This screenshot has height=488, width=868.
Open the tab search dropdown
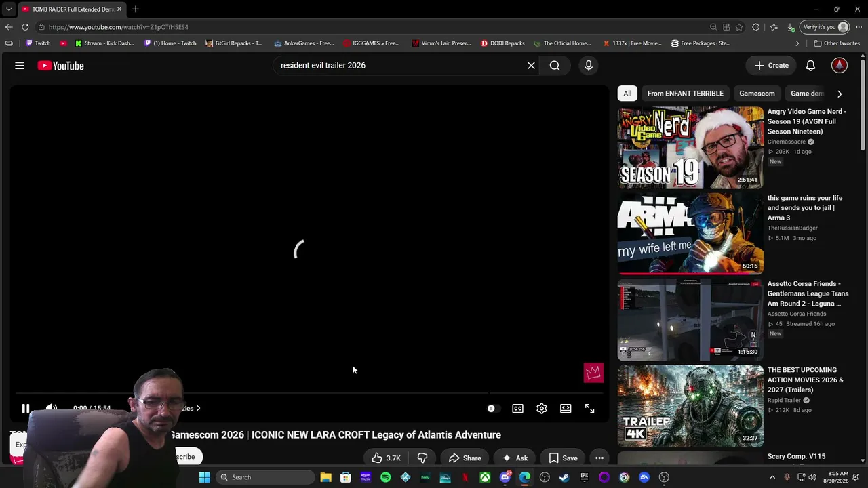[x=8, y=9]
